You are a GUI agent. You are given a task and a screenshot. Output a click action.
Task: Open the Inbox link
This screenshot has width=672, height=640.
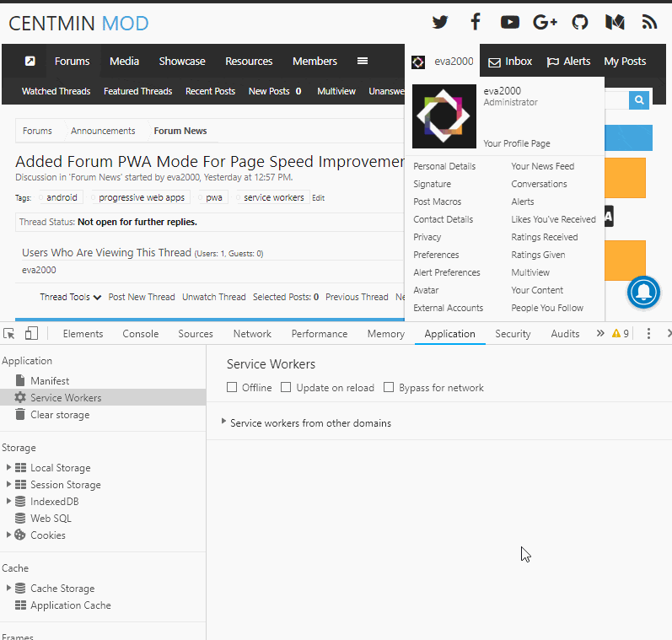tap(510, 62)
